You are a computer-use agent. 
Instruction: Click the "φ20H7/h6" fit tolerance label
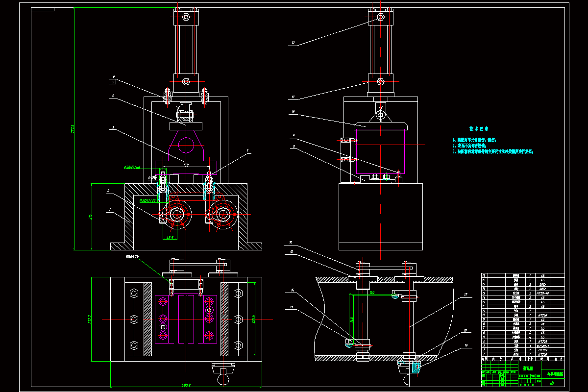[x=132, y=167]
